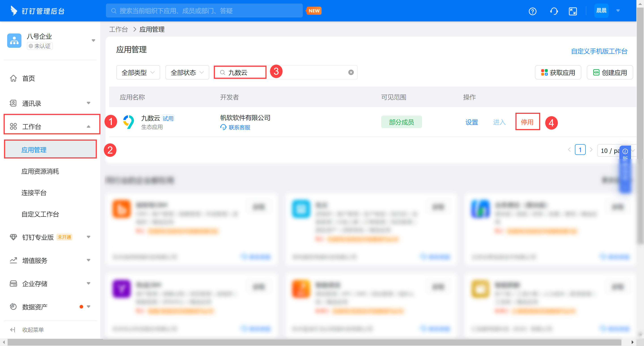Click the help question mark icon
644x346 pixels.
click(x=532, y=11)
